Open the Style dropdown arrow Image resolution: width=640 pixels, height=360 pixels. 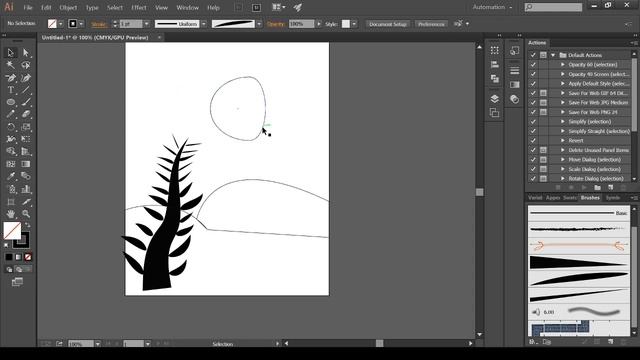354,24
